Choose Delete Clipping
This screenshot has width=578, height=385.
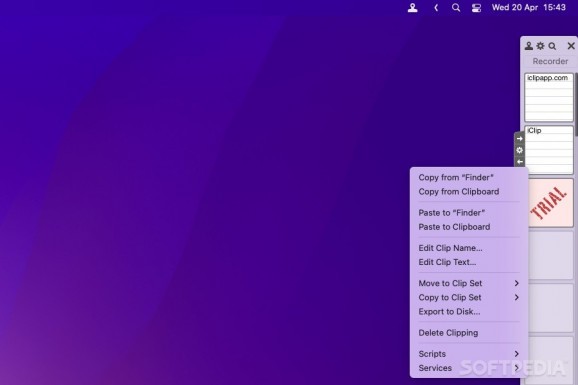tap(469, 333)
